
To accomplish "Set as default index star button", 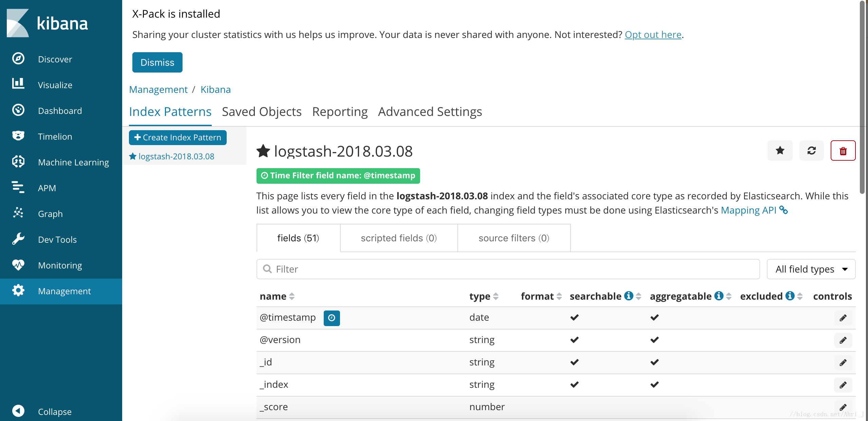I will click(780, 151).
